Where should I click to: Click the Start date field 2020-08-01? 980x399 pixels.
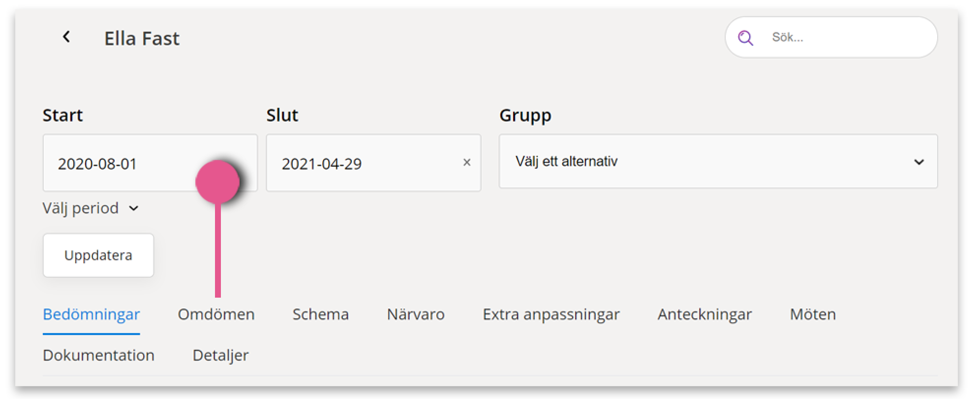(x=150, y=163)
